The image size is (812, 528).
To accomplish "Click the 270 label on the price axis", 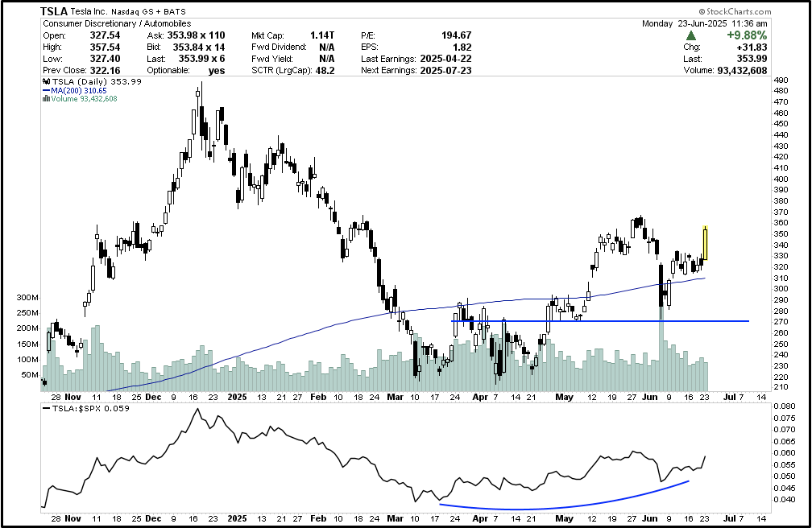I will [780, 322].
